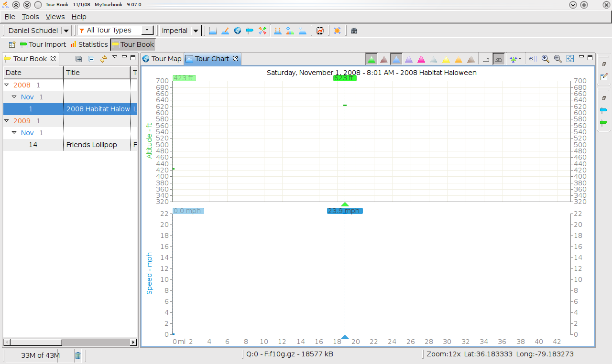Open the All Tour Types dropdown
The width and height of the screenshot is (612, 364).
[115, 30]
